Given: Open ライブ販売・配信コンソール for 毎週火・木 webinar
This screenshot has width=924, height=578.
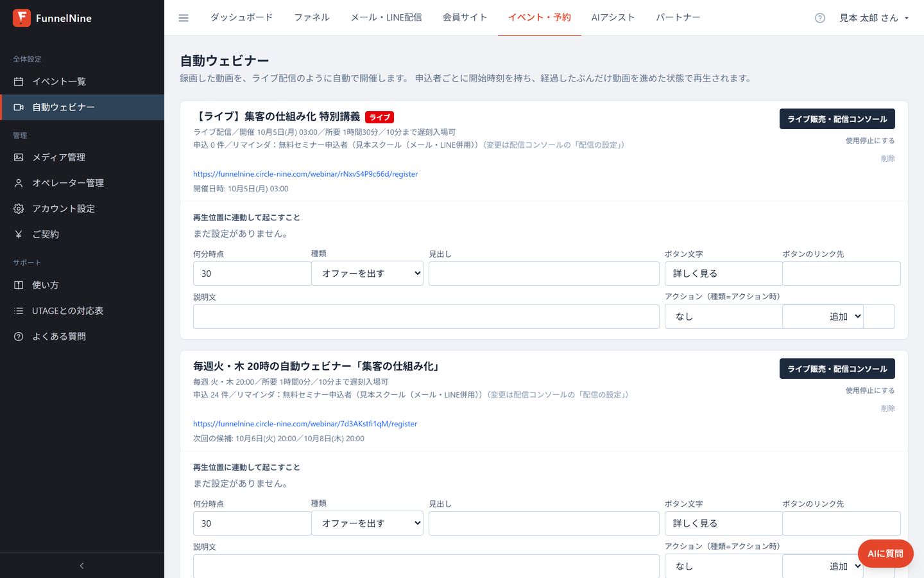Looking at the screenshot, I should [837, 369].
